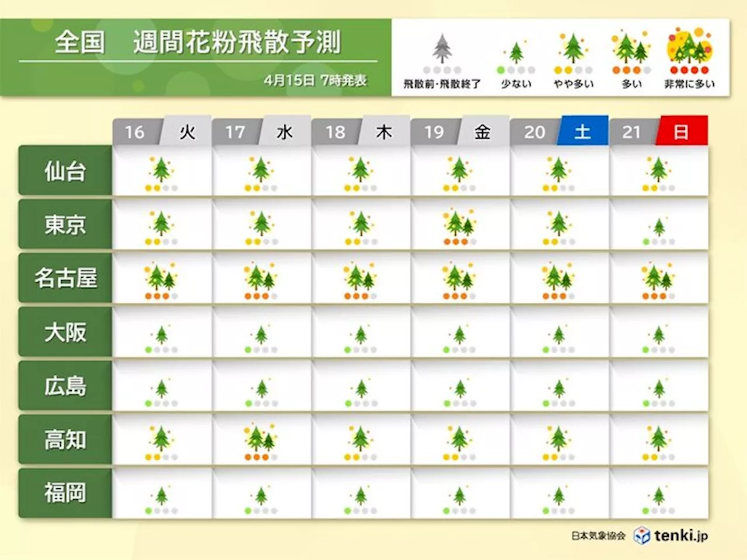
Task: Click the 広島 city row label
Action: click(65, 386)
